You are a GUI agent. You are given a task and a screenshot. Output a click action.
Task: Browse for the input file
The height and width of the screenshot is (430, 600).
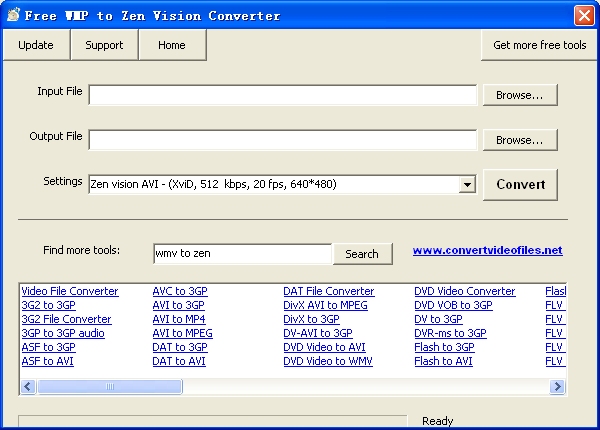(520, 95)
